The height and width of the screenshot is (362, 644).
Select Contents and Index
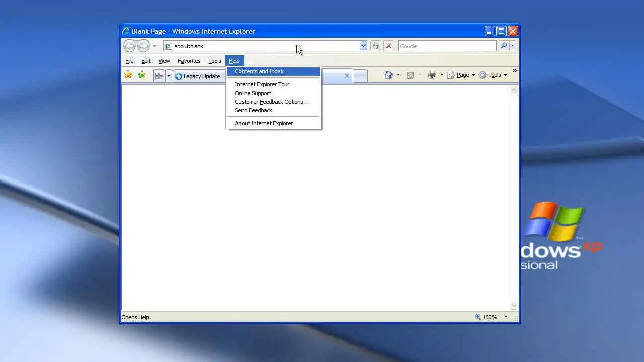tap(273, 71)
